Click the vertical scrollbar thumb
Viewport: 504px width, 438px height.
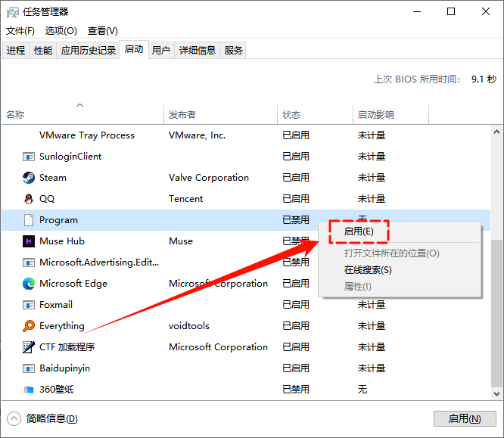496,313
